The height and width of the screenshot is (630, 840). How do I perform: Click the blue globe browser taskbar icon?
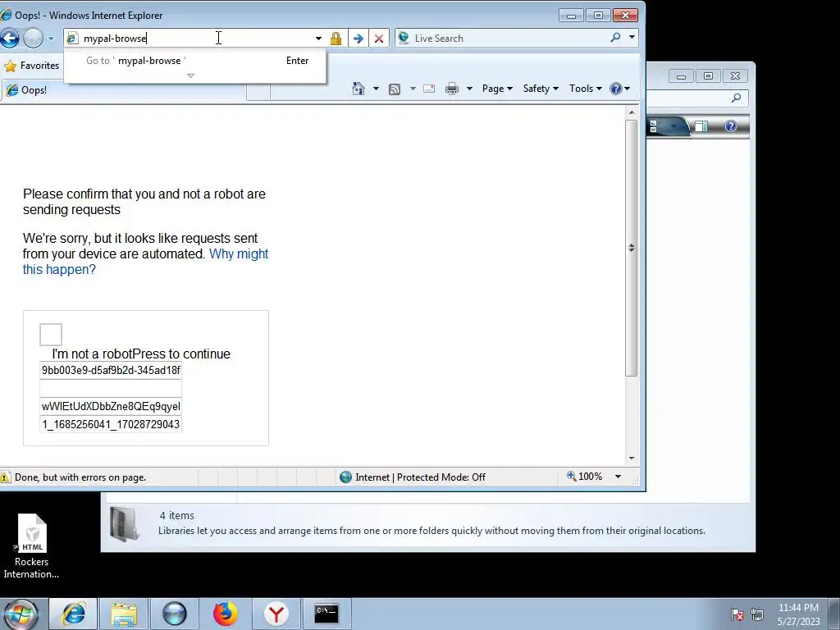175,614
